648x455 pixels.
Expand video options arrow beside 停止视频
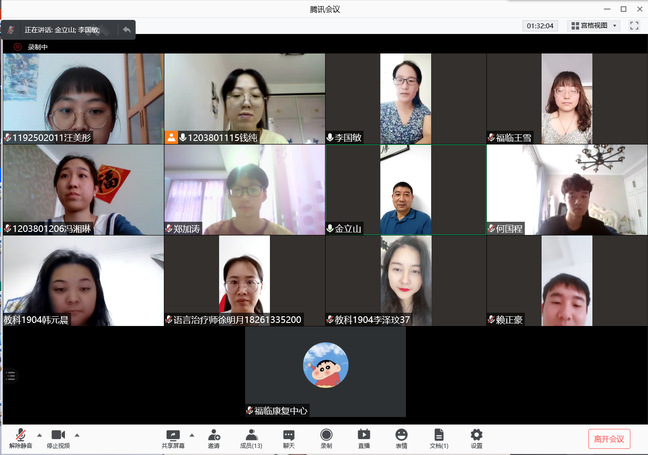coord(77,435)
